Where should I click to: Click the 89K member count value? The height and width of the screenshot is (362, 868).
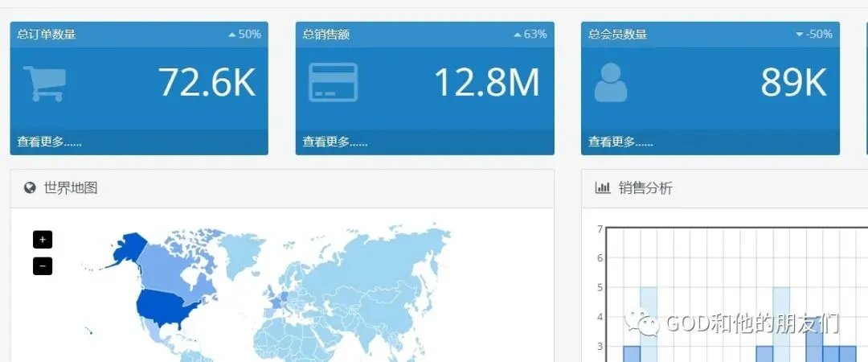[794, 83]
